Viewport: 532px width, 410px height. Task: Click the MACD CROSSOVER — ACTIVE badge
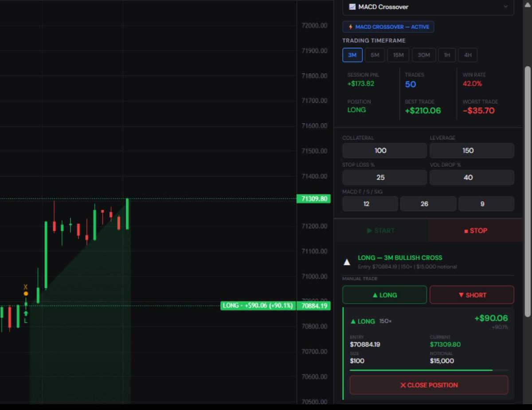click(388, 27)
